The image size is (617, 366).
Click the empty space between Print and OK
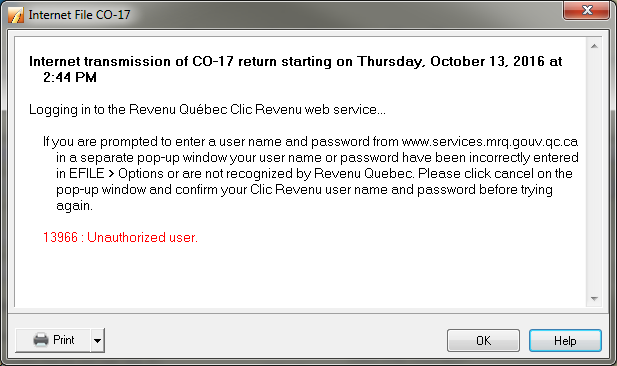275,340
